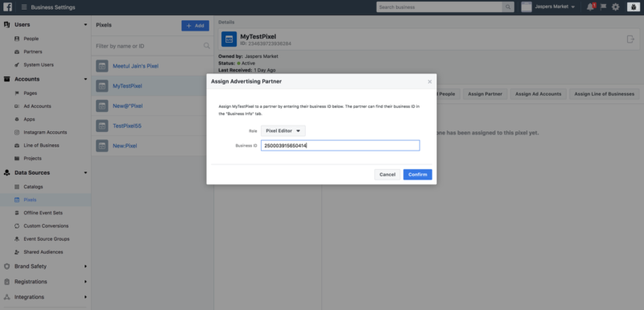This screenshot has width=644, height=310.
Task: Click the Pages flag icon in the sidebar
Action: (x=17, y=93)
